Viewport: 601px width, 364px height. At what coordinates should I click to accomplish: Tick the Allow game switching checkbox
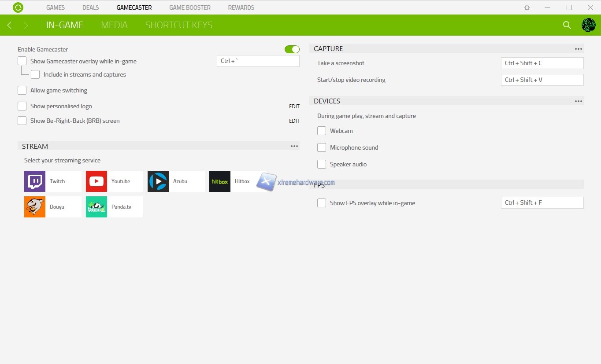22,90
